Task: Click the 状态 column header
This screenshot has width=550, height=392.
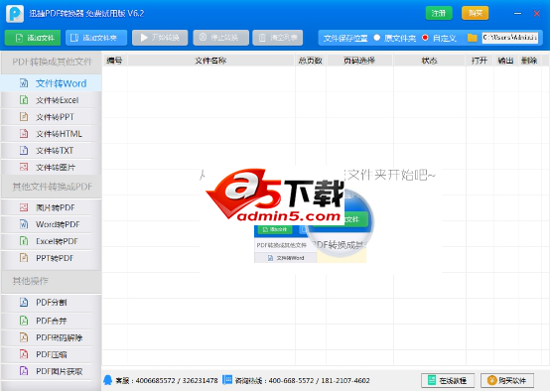Action: click(430, 61)
